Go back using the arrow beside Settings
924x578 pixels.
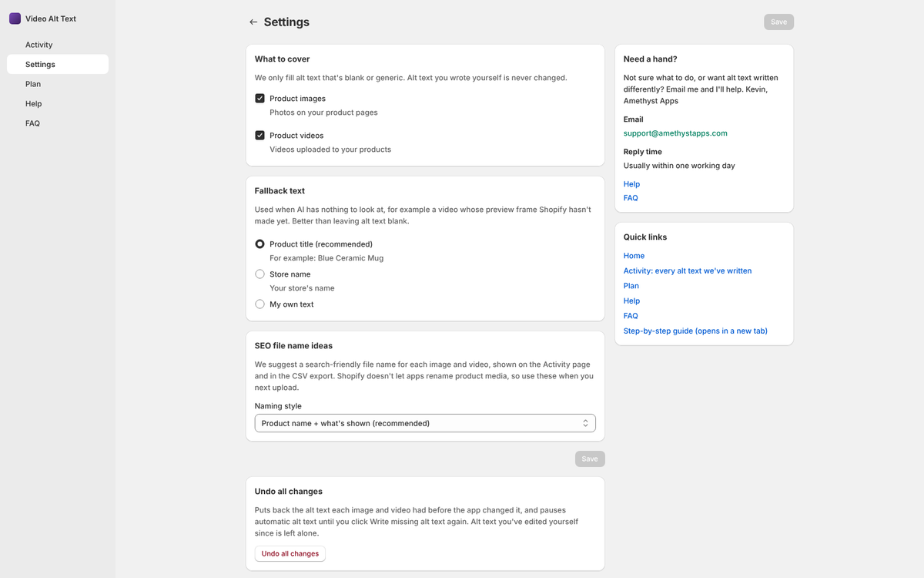(x=253, y=22)
